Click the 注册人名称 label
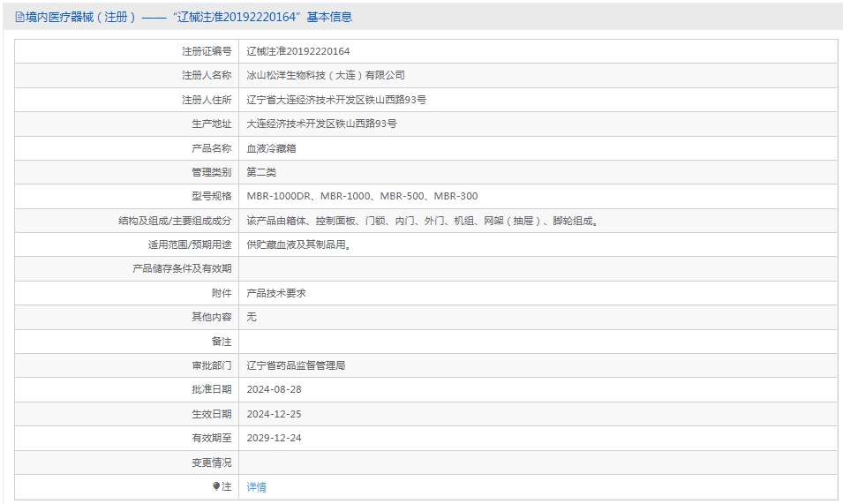Viewport: 843px width, 504px height. 207,75
